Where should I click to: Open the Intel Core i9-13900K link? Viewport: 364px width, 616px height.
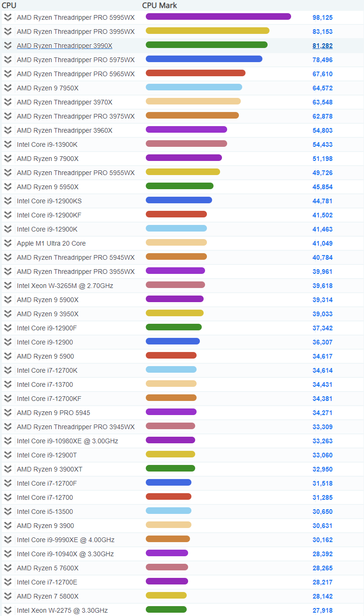pyautogui.click(x=47, y=144)
